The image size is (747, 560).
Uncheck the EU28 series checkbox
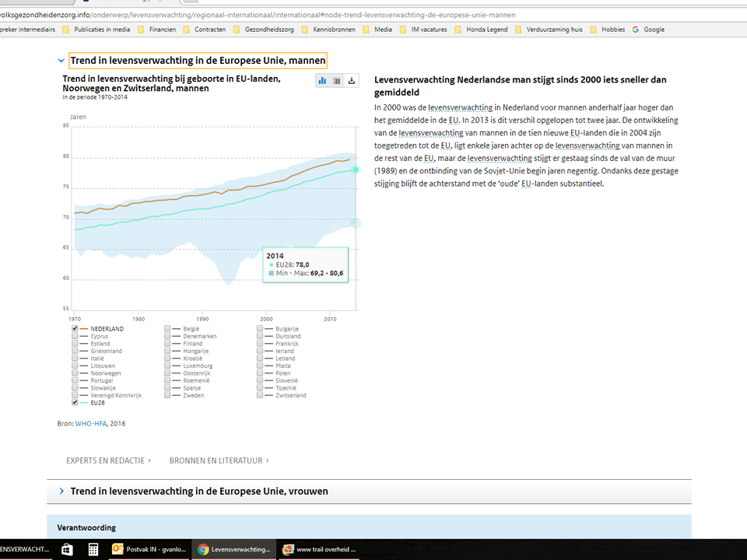tap(75, 403)
